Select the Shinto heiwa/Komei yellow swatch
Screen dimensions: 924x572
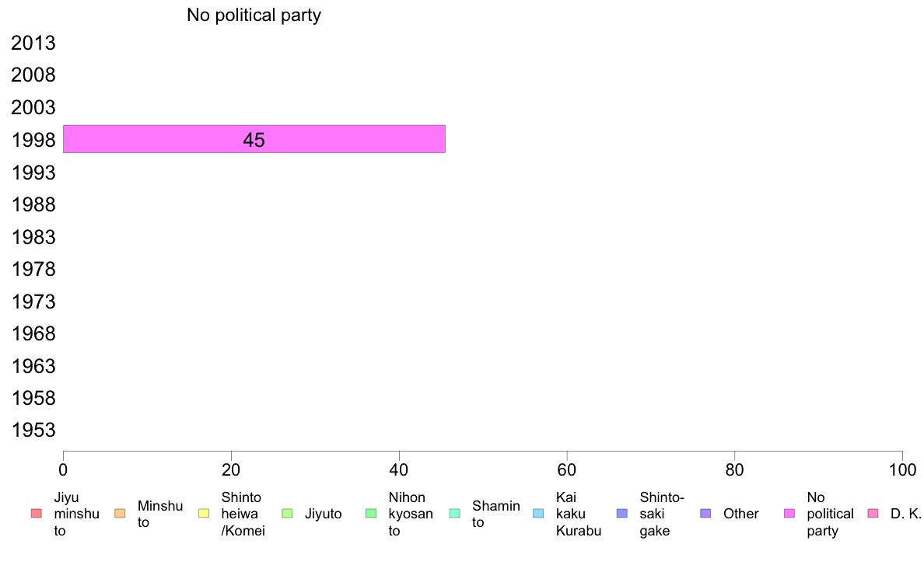coord(204,513)
